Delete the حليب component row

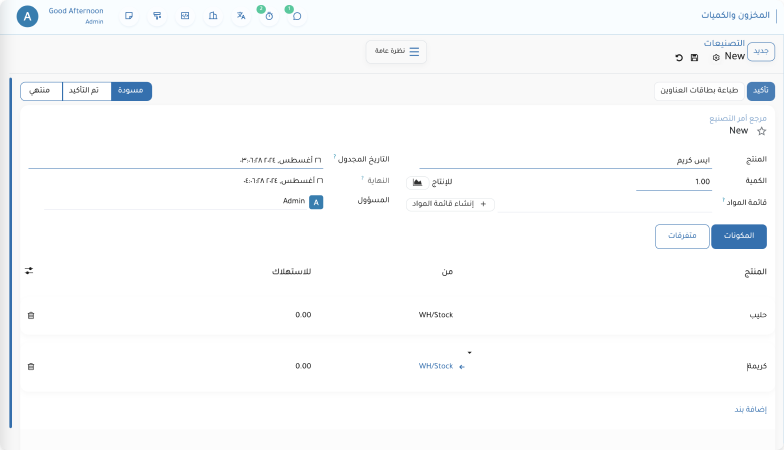click(x=30, y=315)
